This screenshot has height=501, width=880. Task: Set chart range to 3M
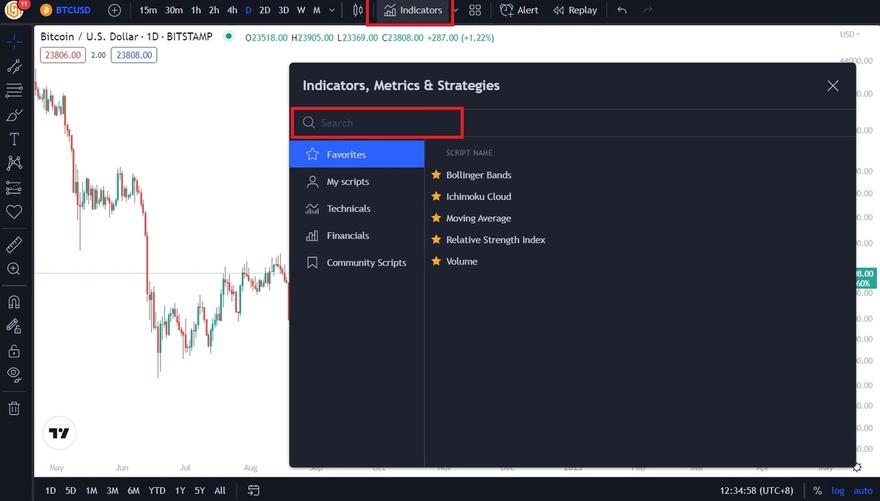tap(112, 490)
